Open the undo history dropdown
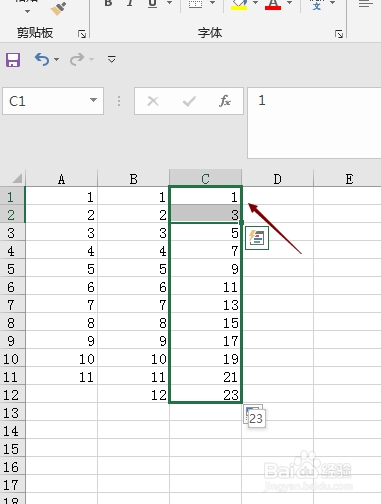Image resolution: width=381 pixels, height=504 pixels. pos(57,59)
